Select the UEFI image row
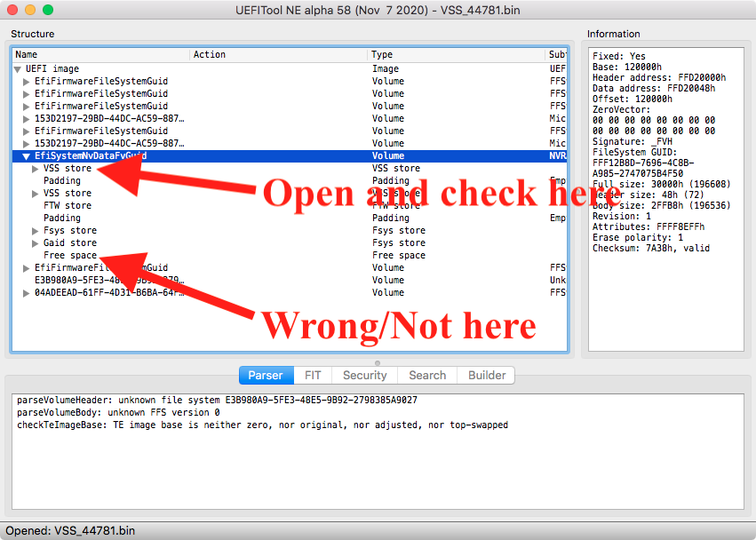Image resolution: width=756 pixels, height=540 pixels. coord(290,69)
